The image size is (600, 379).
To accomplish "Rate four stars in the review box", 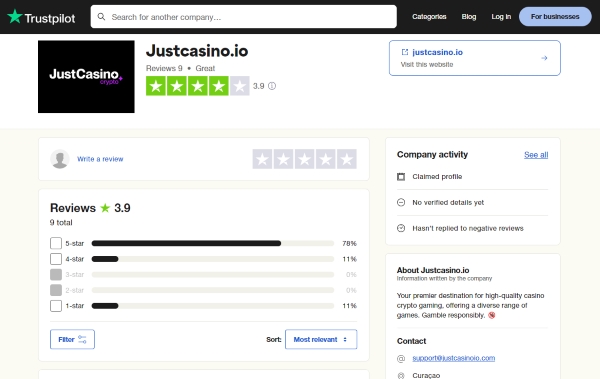I will [x=326, y=159].
